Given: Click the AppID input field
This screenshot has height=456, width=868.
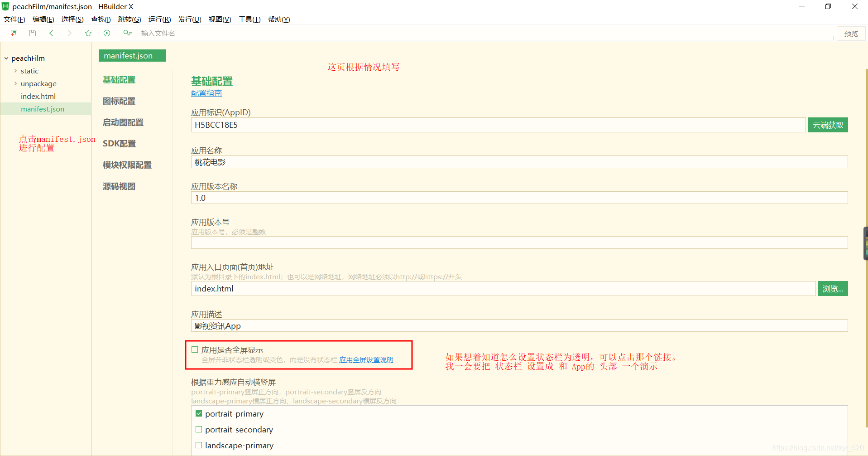Looking at the screenshot, I should click(498, 125).
